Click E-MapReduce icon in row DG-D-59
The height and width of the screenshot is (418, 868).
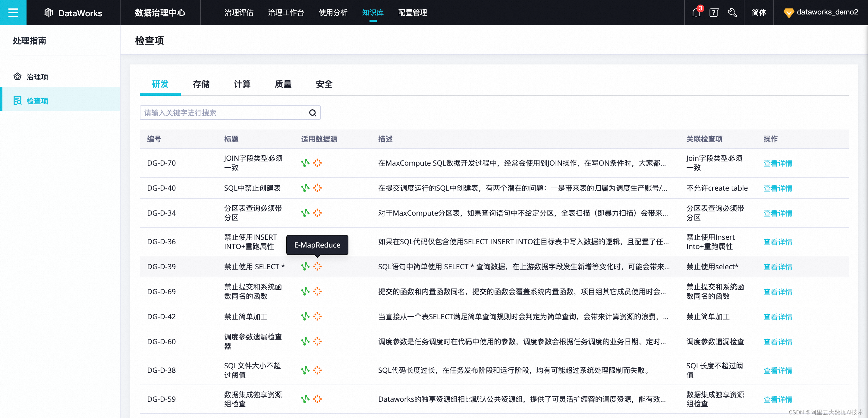coord(317,399)
